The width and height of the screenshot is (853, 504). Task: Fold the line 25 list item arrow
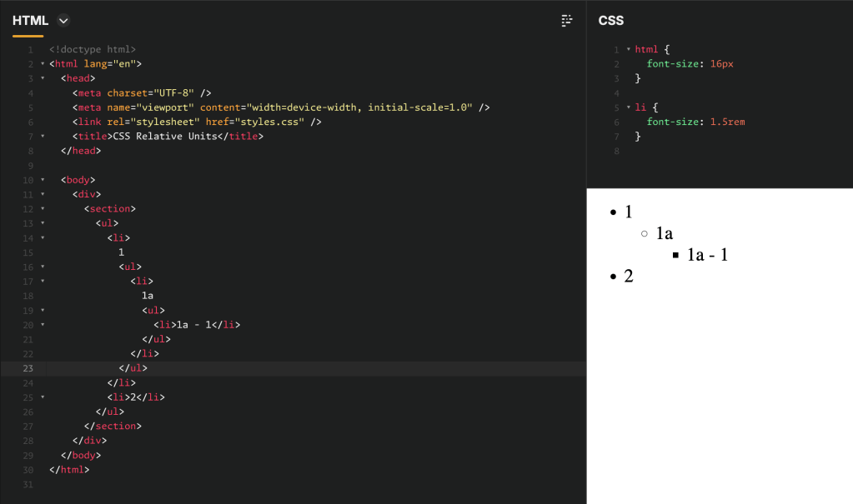[x=43, y=397]
